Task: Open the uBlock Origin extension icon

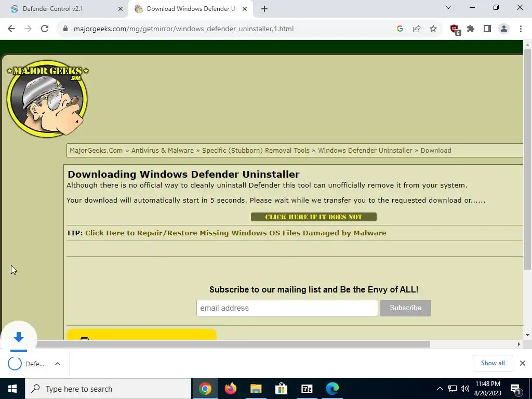Action: tap(455, 30)
